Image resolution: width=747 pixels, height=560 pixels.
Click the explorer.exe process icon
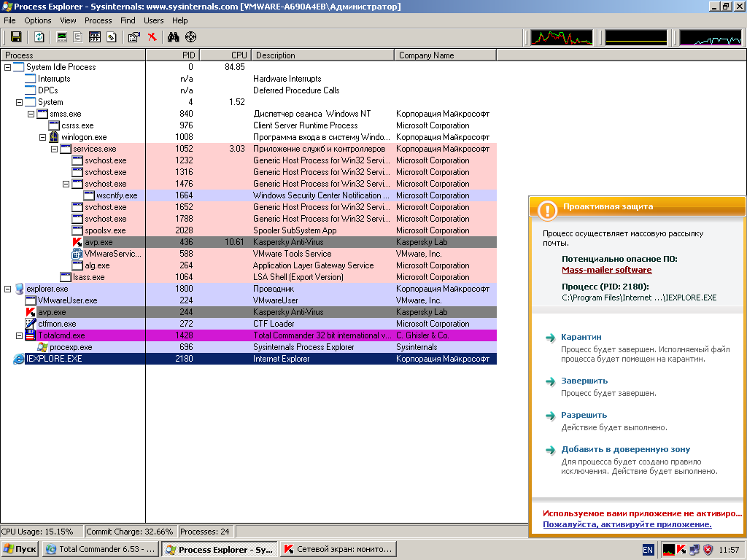(x=19, y=289)
